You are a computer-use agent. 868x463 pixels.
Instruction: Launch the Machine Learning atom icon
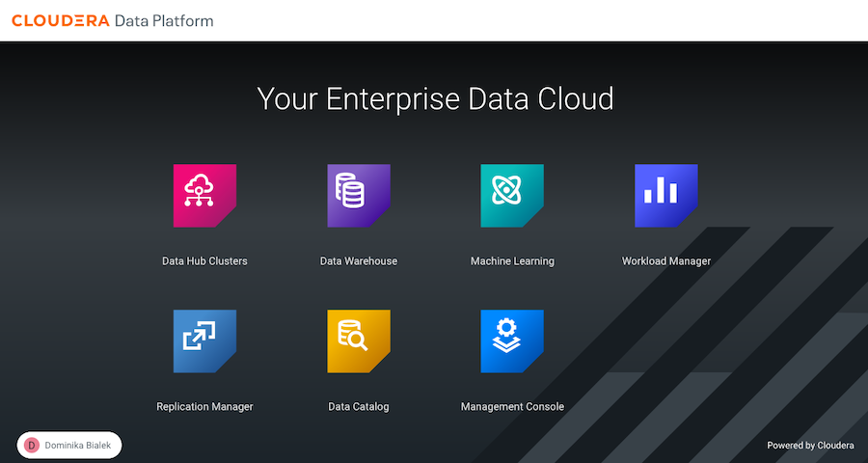[x=512, y=196]
